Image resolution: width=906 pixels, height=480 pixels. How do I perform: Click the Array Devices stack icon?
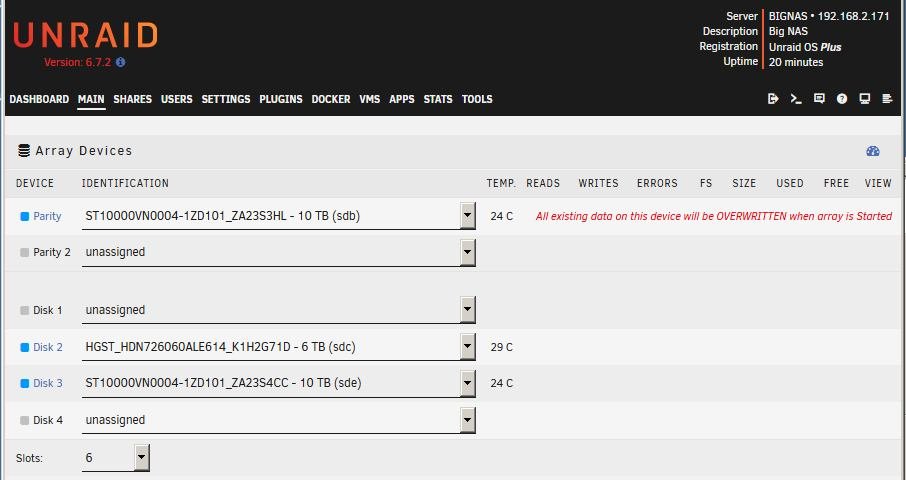click(x=24, y=151)
